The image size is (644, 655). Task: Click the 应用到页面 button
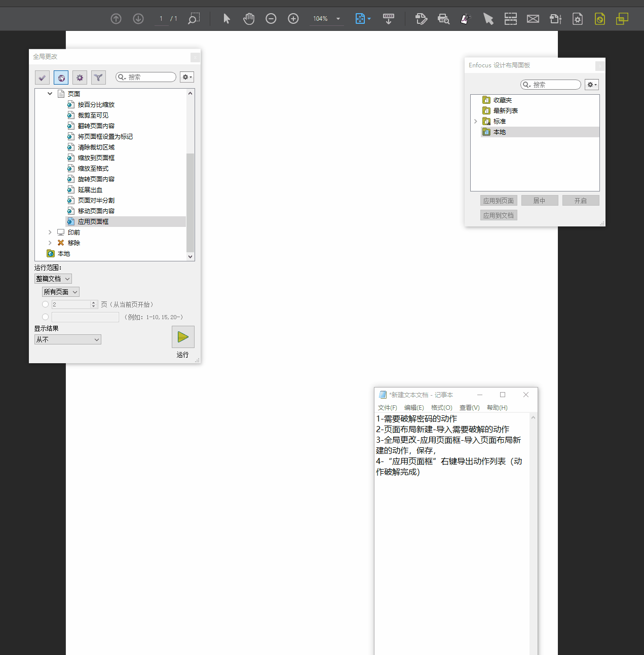[499, 201]
